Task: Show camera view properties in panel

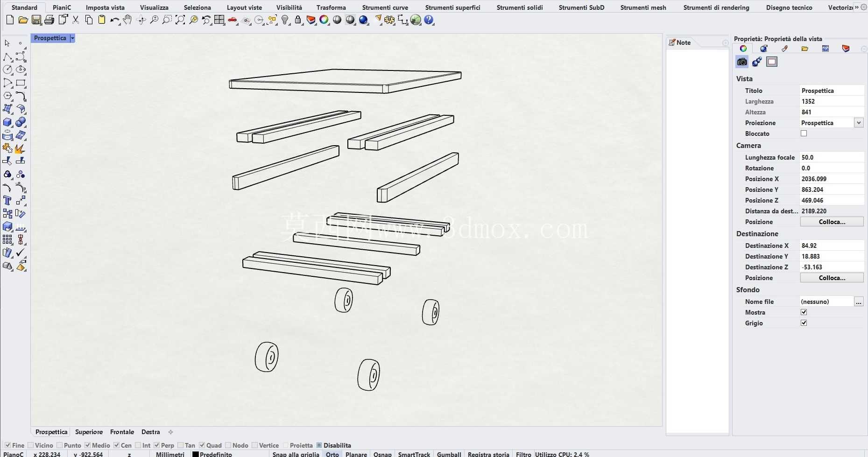Action: click(x=742, y=62)
